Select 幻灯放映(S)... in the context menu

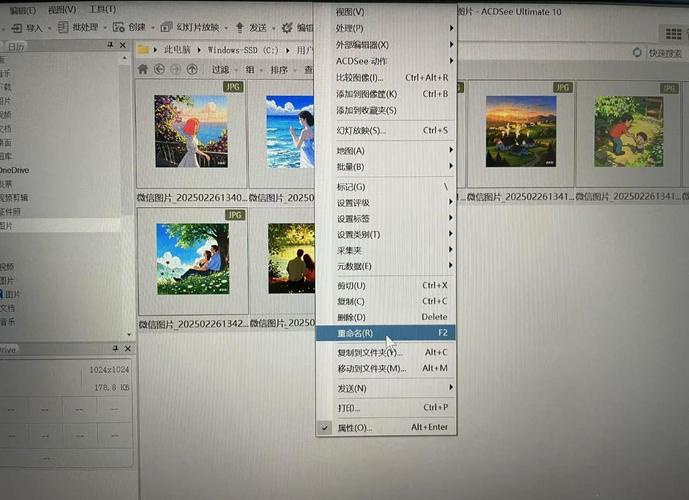point(386,130)
